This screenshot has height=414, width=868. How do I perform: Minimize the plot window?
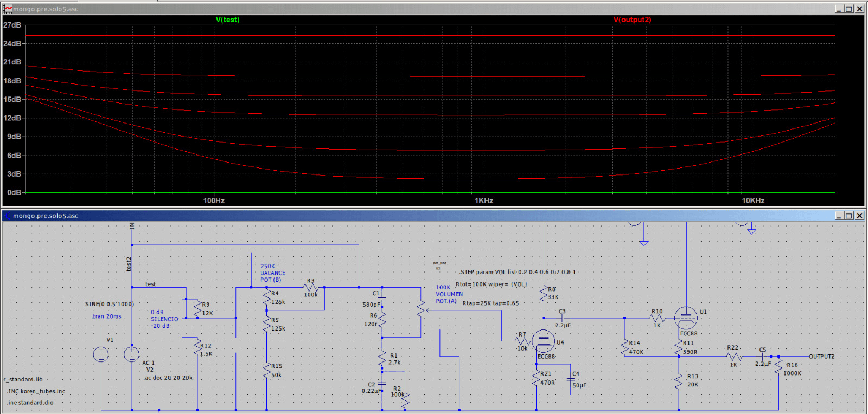coord(840,9)
